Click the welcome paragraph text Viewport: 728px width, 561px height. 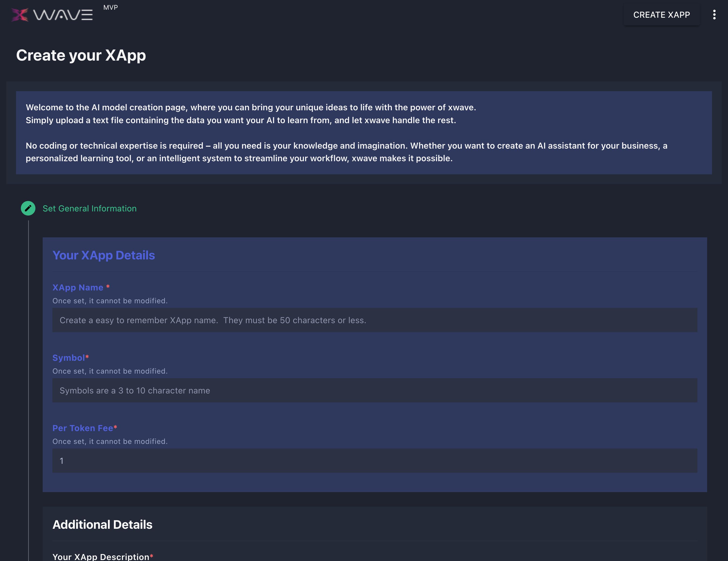(x=251, y=114)
